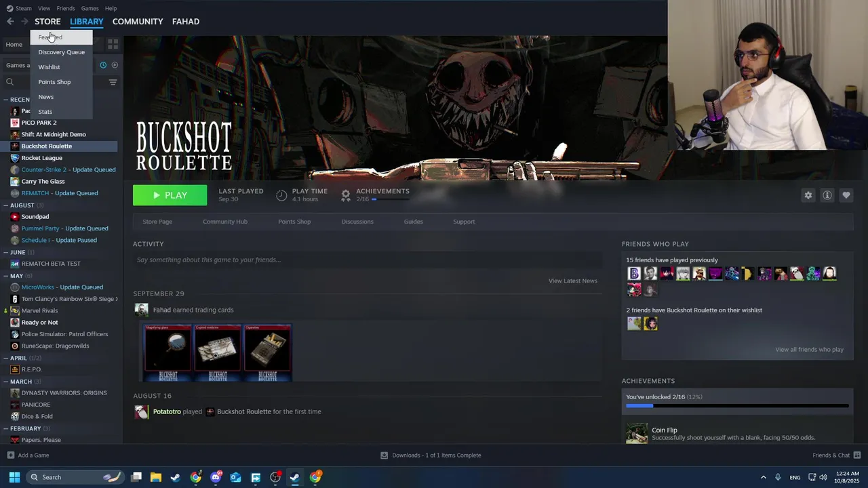Select News from Store dropdown
The width and height of the screenshot is (868, 488).
click(61, 97)
